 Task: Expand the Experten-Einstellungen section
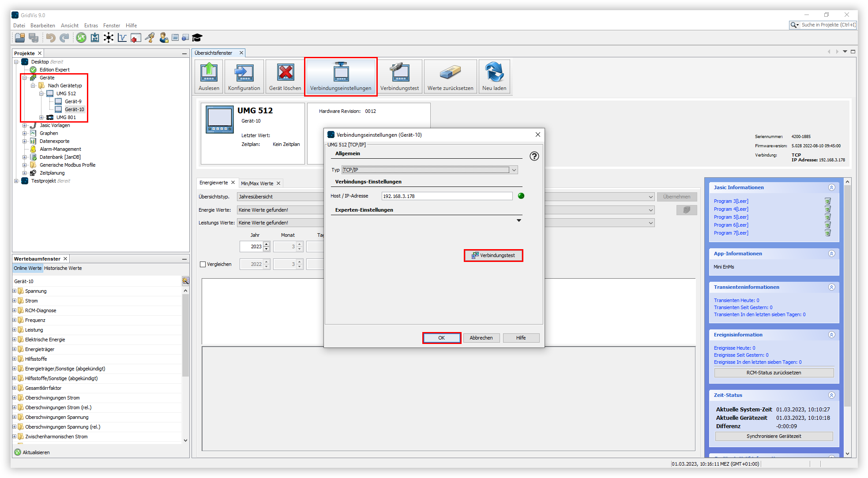tap(519, 220)
